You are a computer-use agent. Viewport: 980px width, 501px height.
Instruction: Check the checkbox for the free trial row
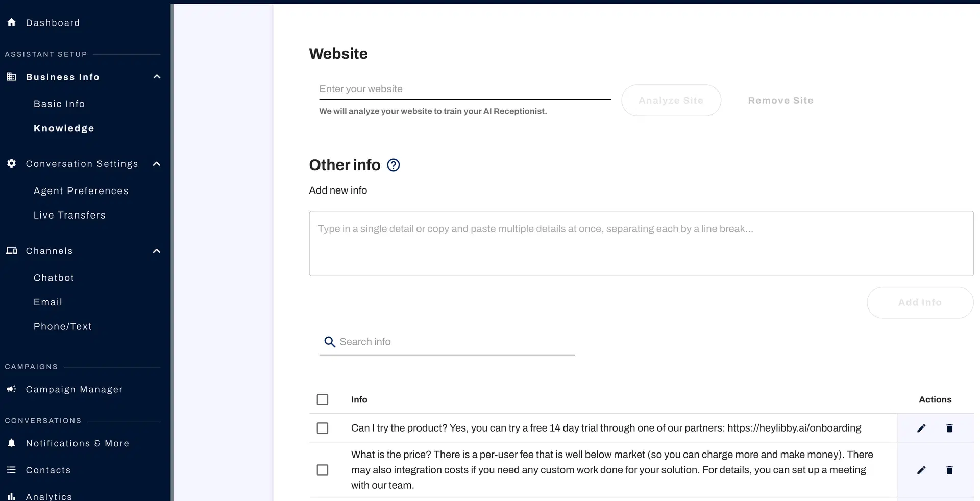tap(323, 428)
